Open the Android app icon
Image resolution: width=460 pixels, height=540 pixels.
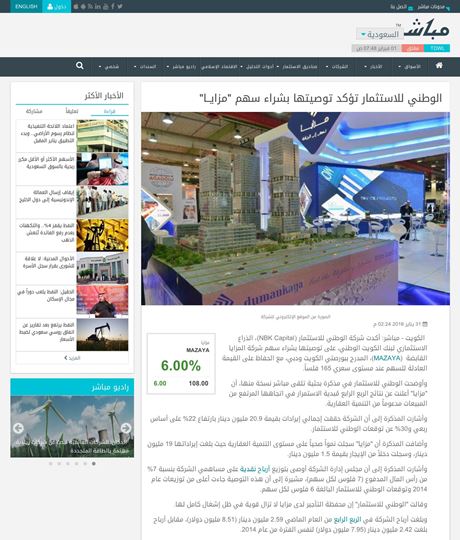[83, 7]
